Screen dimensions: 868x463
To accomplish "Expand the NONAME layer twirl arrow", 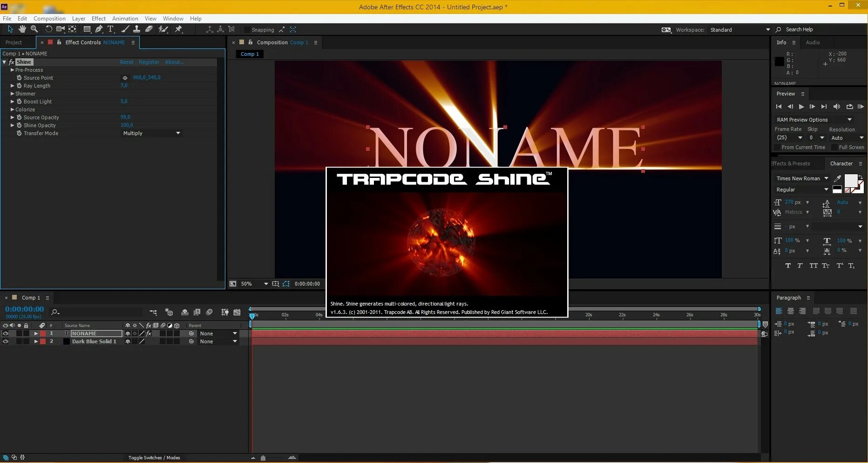I will pos(36,334).
